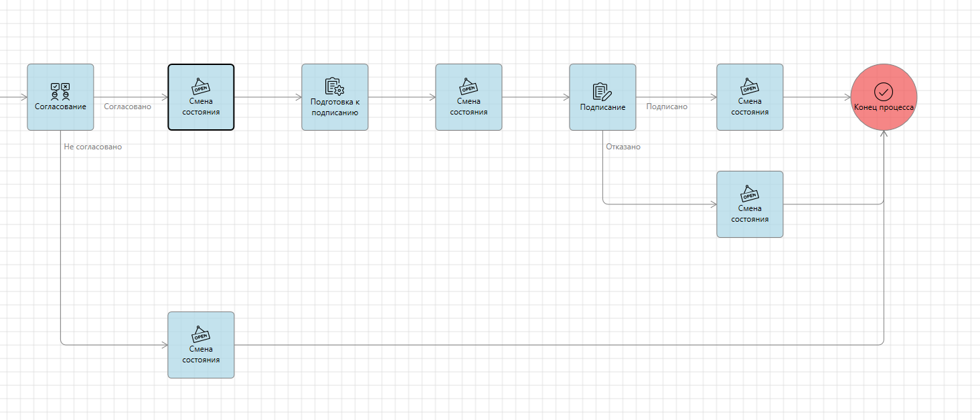The width and height of the screenshot is (980, 420).
Task: Click OPEN sign icon in the Отказано branch node
Action: [x=750, y=194]
